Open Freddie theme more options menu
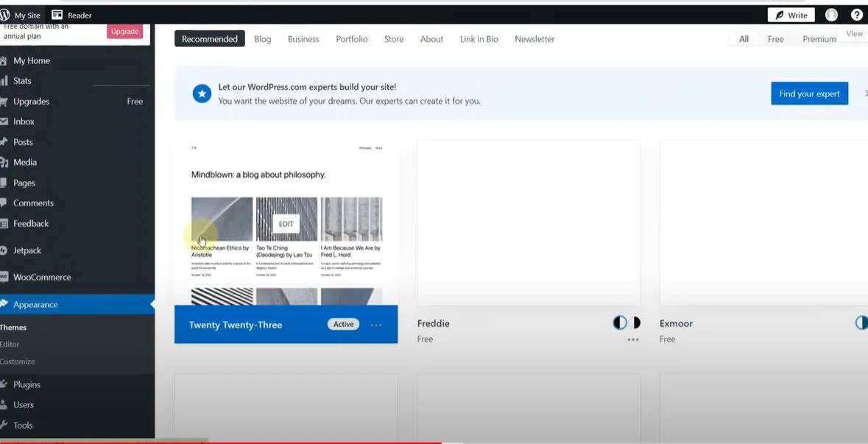Image resolution: width=868 pixels, height=444 pixels. [x=632, y=339]
